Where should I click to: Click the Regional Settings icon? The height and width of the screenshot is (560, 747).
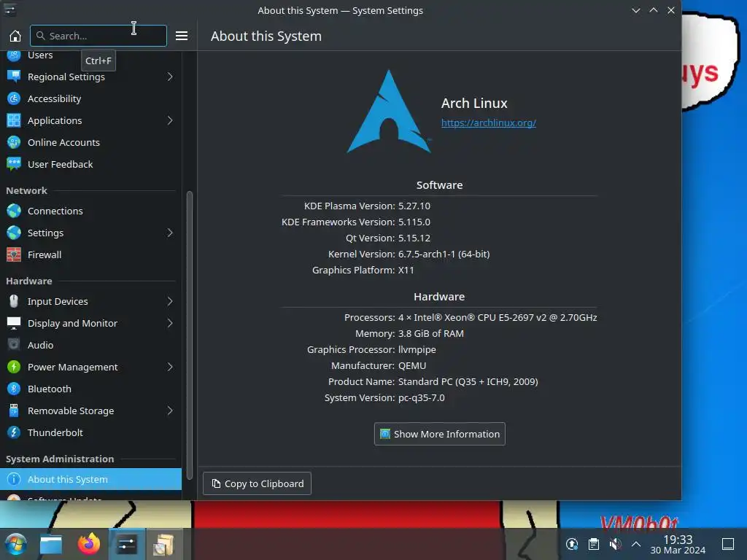pyautogui.click(x=14, y=77)
